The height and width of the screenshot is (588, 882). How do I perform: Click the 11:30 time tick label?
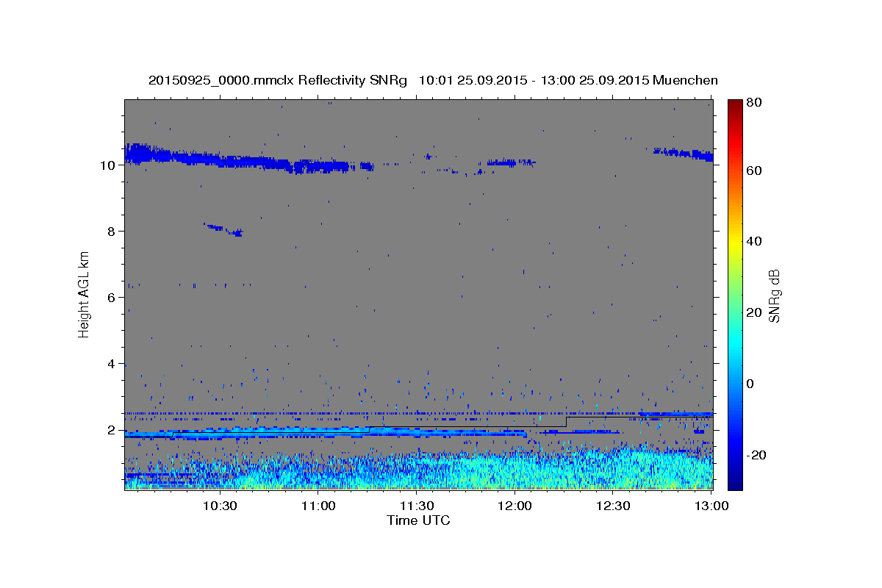tap(416, 506)
